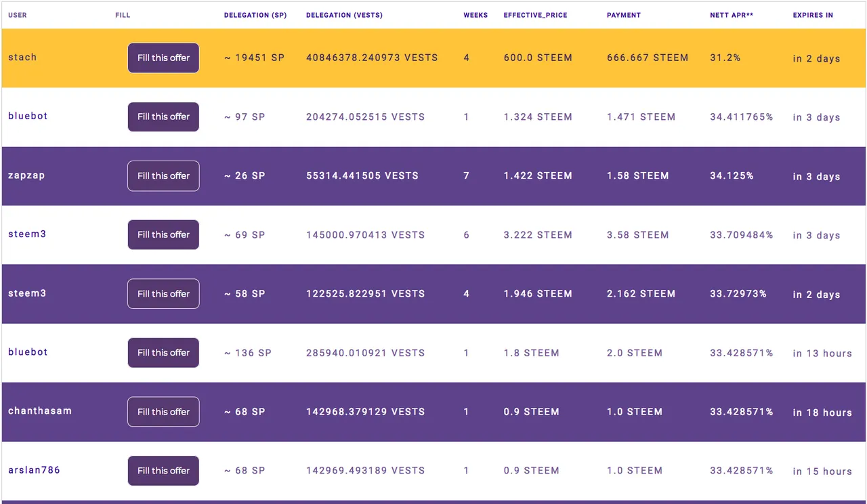This screenshot has width=867, height=504.
Task: Open the arslan786 user link
Action: [x=34, y=470]
